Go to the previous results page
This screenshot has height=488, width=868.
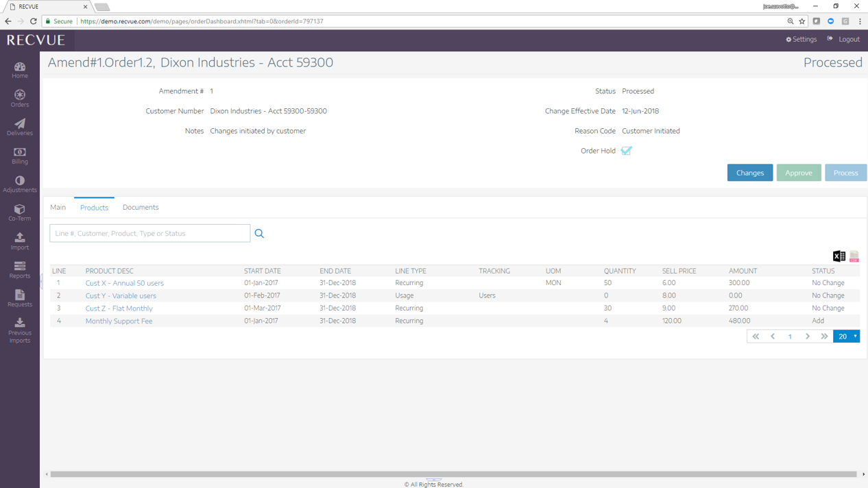[773, 337]
